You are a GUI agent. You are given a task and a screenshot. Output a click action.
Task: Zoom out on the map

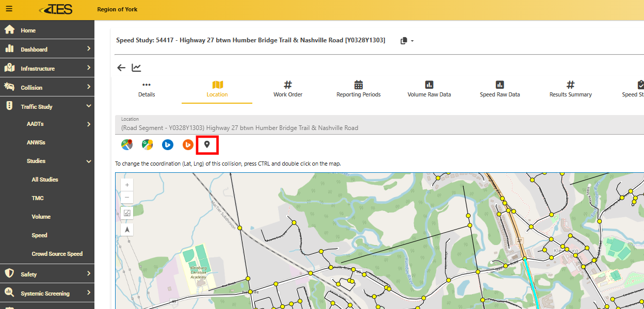pos(127,198)
